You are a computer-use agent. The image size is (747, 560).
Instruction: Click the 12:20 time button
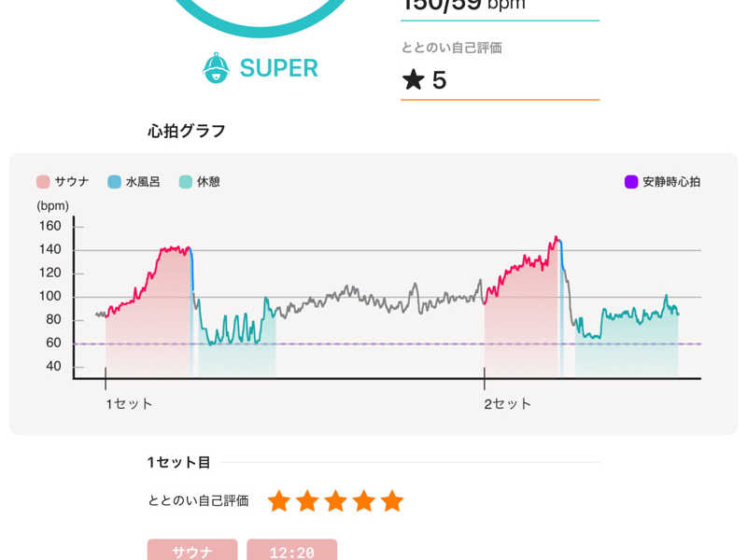292,550
